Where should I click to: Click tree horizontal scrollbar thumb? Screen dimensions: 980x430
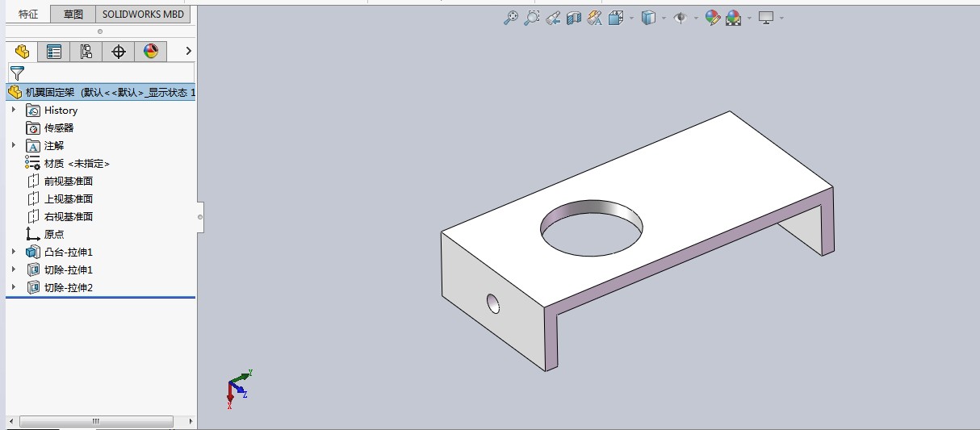click(96, 421)
